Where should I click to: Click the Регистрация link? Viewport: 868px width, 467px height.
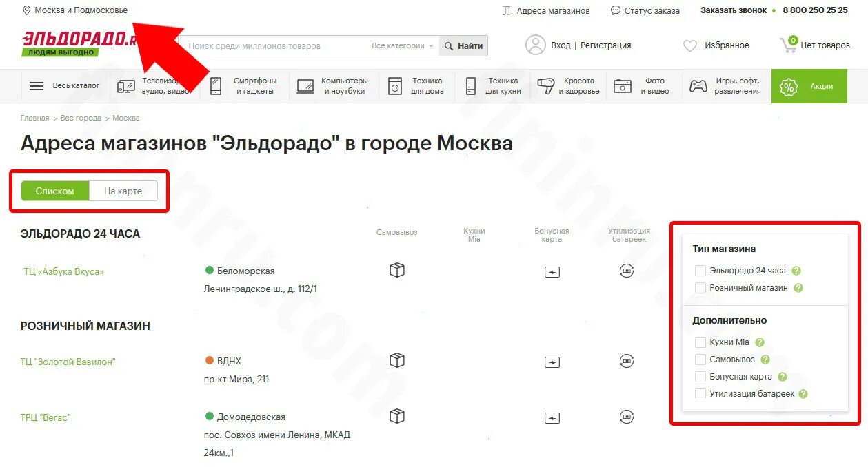(606, 45)
